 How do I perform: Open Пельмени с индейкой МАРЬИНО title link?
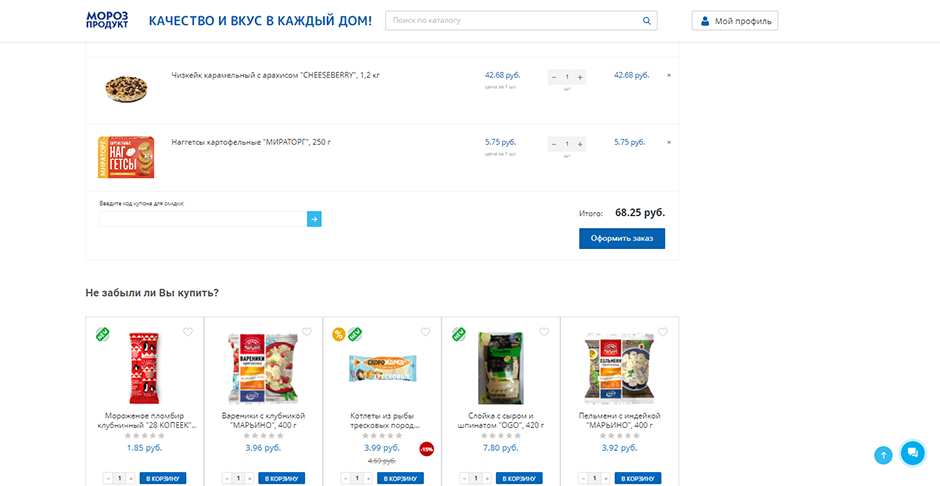click(x=619, y=421)
